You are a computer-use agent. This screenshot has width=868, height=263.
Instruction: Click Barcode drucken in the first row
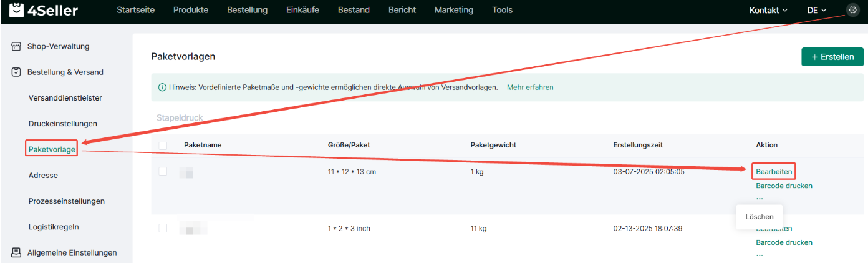click(784, 186)
